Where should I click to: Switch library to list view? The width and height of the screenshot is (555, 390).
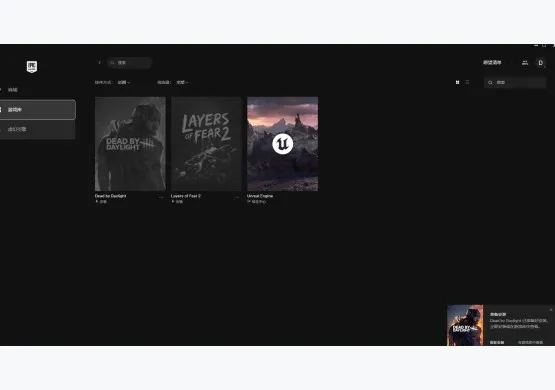coord(467,82)
